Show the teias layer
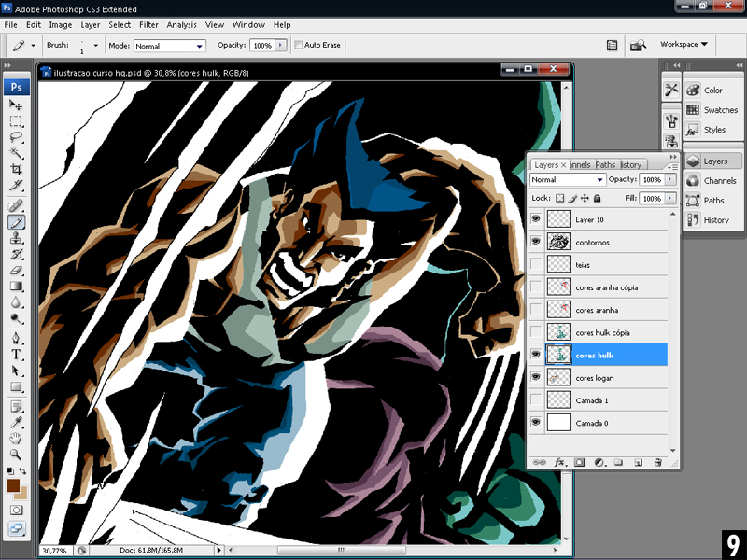747x560 pixels. (536, 264)
